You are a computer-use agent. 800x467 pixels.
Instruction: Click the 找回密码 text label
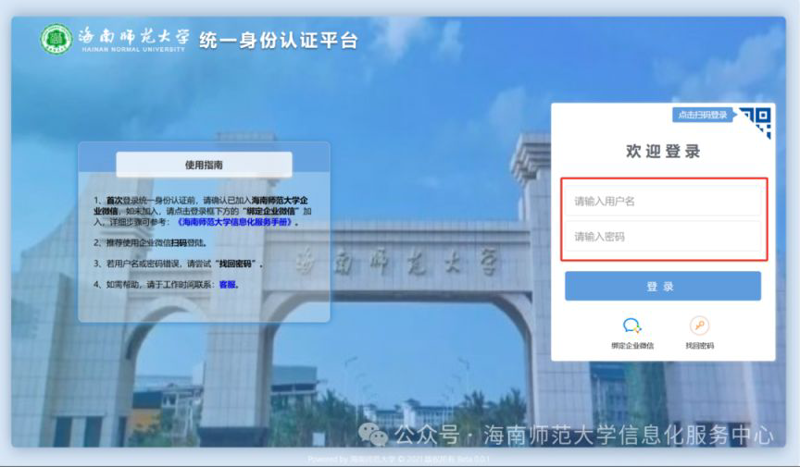tap(699, 346)
